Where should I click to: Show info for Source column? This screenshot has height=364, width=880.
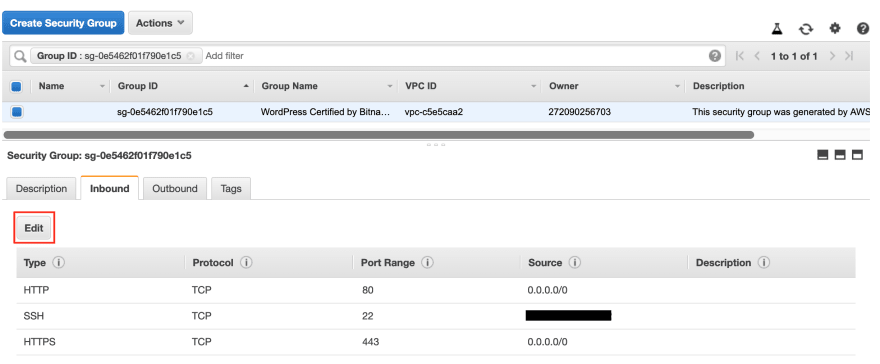click(x=575, y=262)
